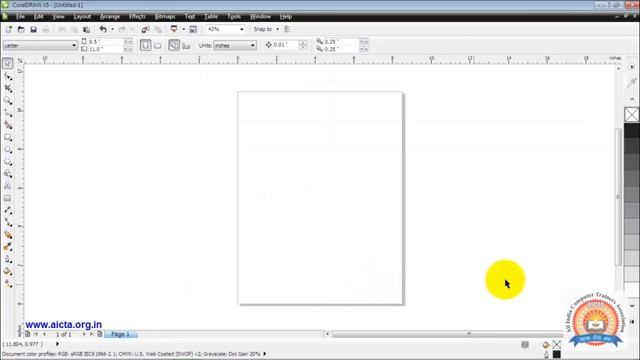Set page orientation to Landscape
Screen dimensions: 640x360
pos(158,45)
